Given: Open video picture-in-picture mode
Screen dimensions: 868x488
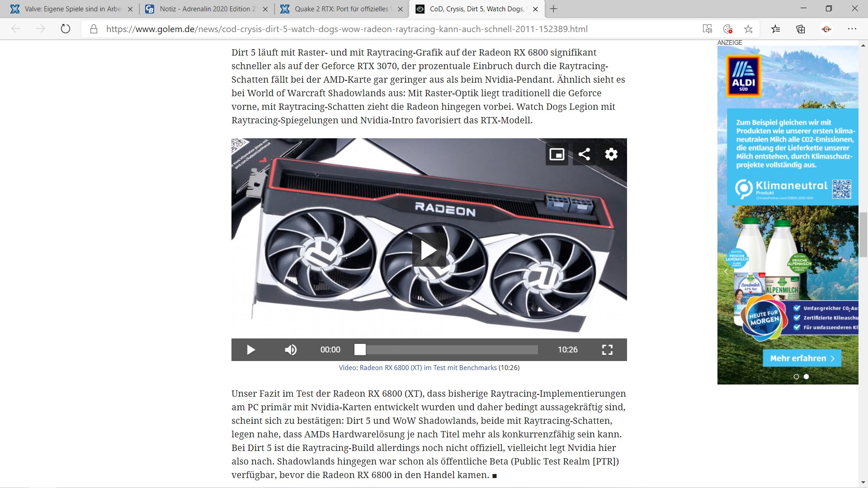Looking at the screenshot, I should 557,155.
